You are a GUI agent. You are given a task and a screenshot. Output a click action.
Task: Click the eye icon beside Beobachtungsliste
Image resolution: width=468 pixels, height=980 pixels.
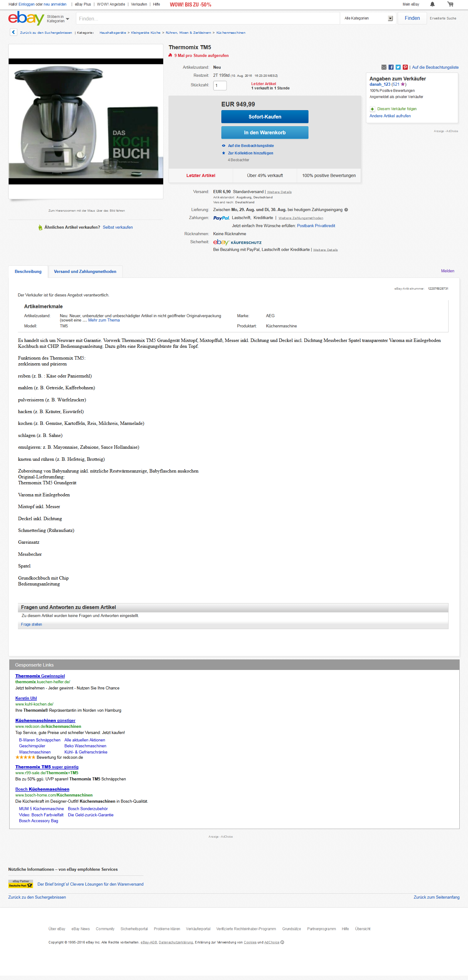223,146
